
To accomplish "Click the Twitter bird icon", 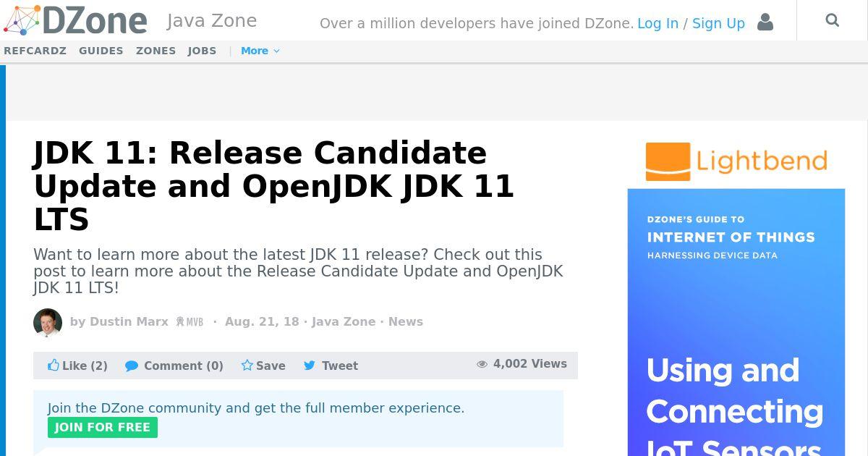I will [x=310, y=366].
